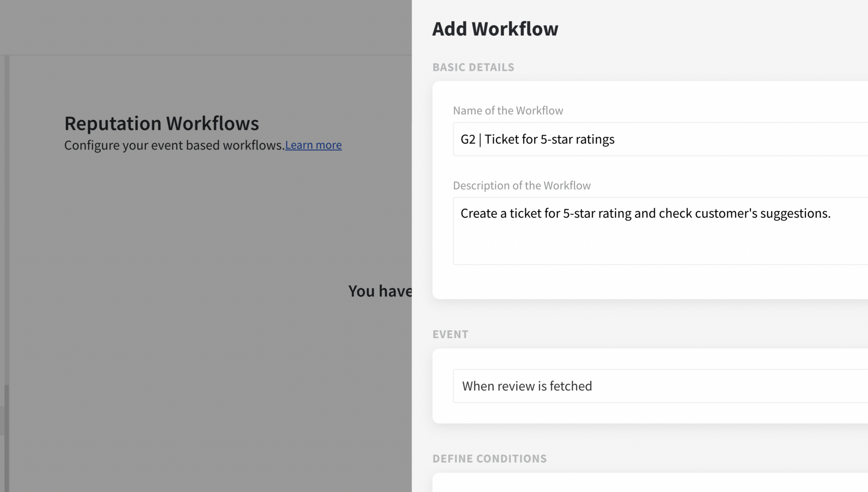Screen dimensions: 868x492
Task: Click 'G2 | Ticket for 5-star ratings' text
Action: (537, 139)
